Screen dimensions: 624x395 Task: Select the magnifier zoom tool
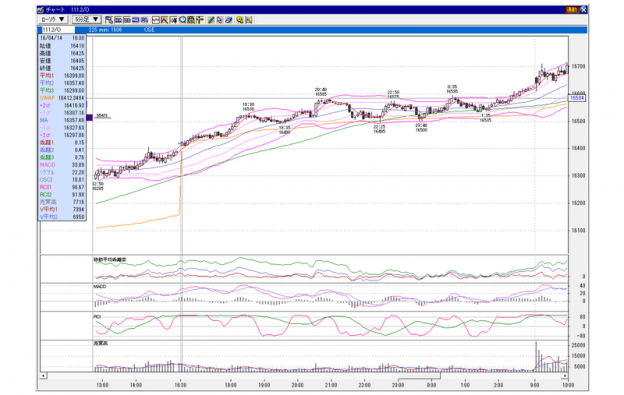[183, 19]
